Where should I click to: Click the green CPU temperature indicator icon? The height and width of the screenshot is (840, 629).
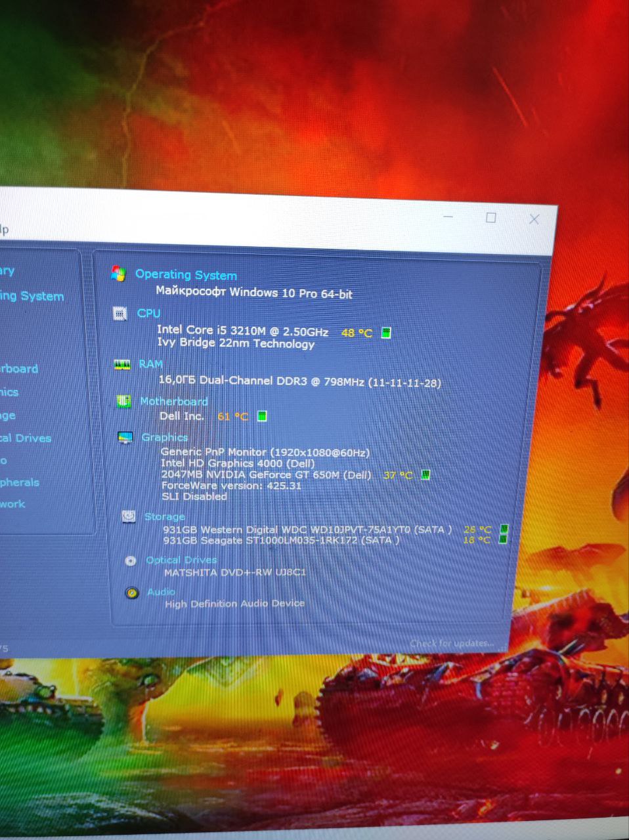(x=386, y=333)
